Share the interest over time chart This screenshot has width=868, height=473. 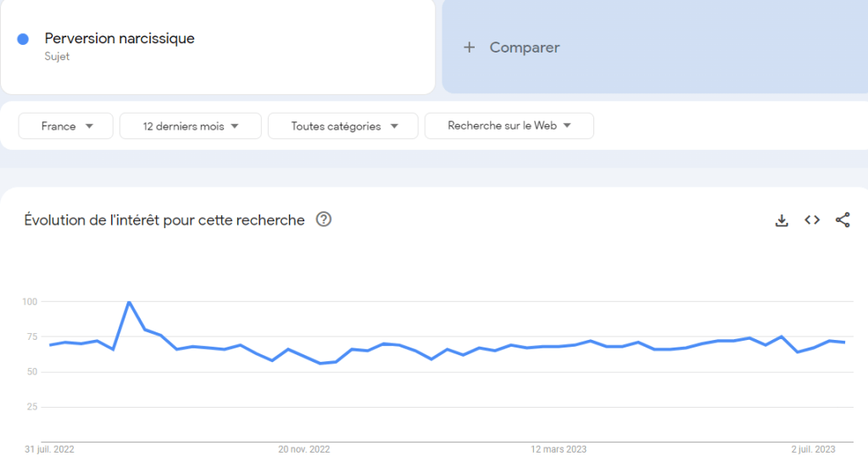(843, 220)
